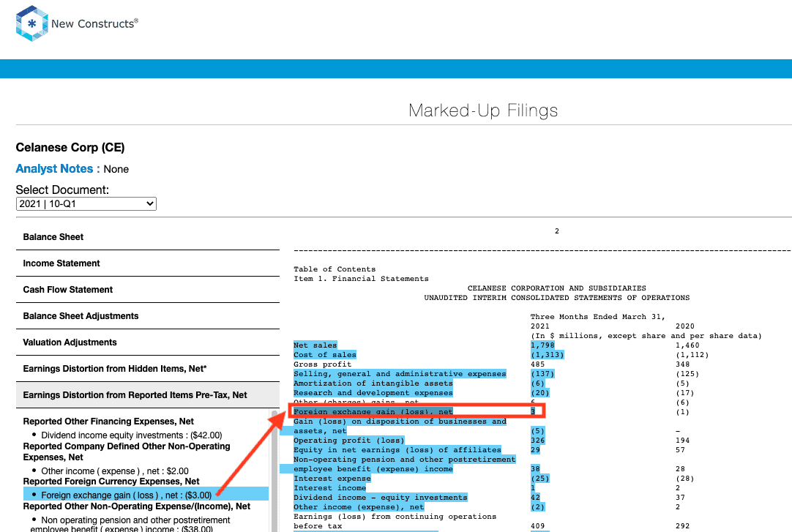The width and height of the screenshot is (792, 532).
Task: Click the highlighted 42 dividend income value
Action: point(535,498)
